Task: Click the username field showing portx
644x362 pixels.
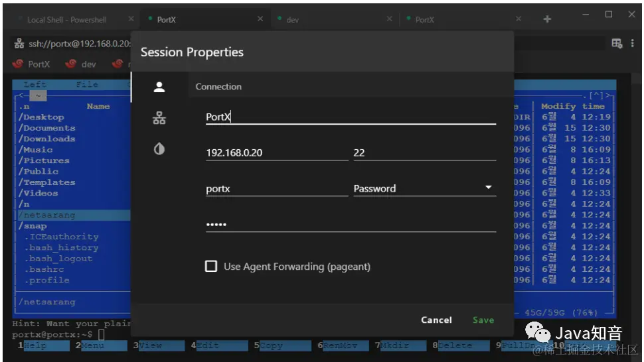Action: click(x=277, y=188)
